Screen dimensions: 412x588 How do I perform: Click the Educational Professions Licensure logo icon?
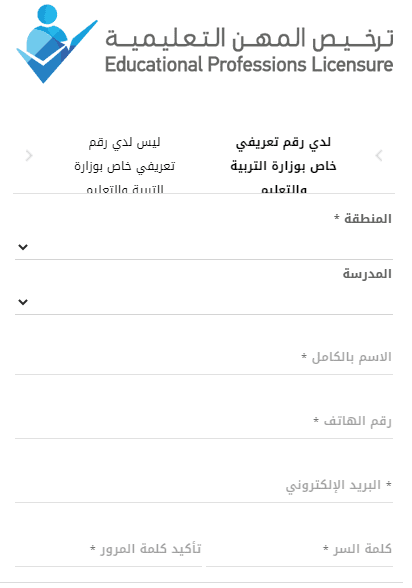(57, 44)
